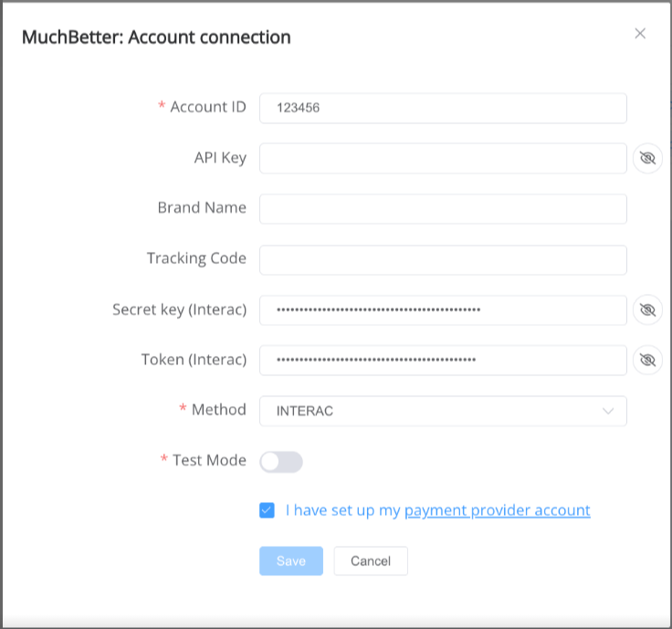Screen dimensions: 672x629
Task: Open the Method dropdown showing INTERAC
Action: click(x=443, y=411)
